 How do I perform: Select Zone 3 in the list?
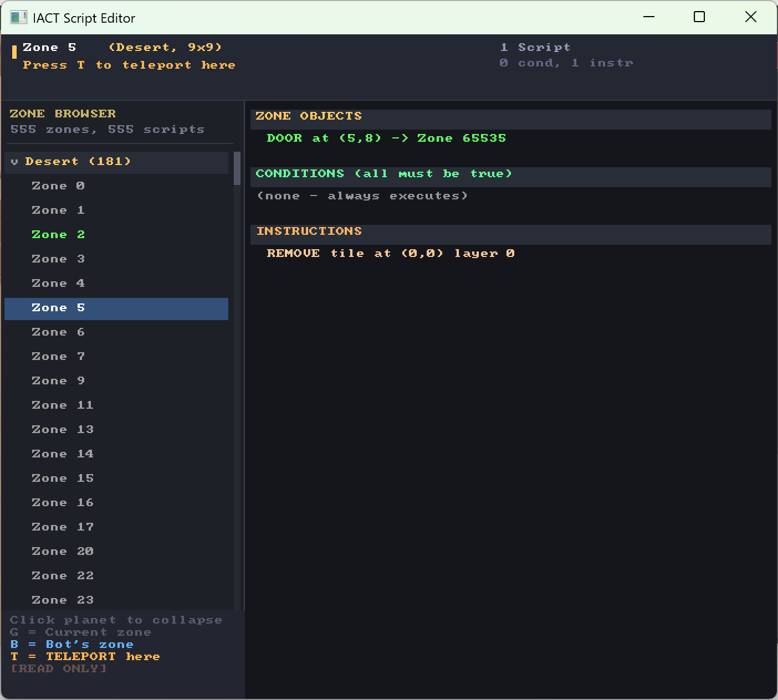(116, 259)
